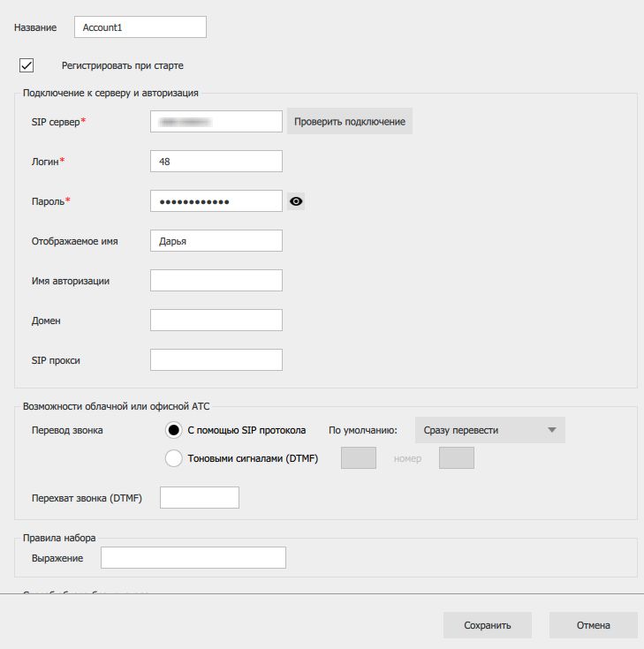Click the call pickup DTMF field
Screen dimensions: 644x649
199,498
